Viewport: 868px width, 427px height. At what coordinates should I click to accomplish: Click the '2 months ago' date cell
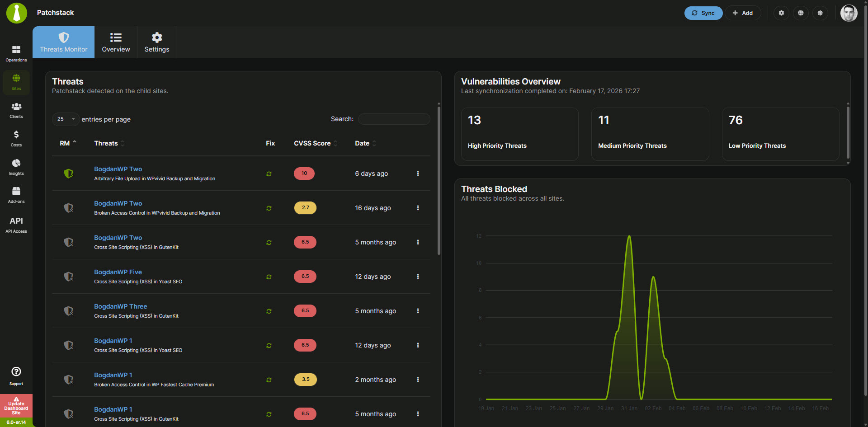coord(375,380)
